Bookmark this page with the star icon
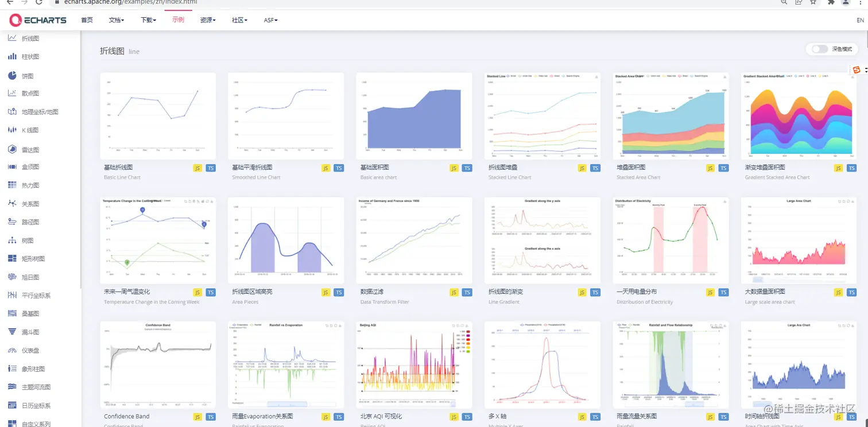The width and height of the screenshot is (868, 427). point(813,2)
